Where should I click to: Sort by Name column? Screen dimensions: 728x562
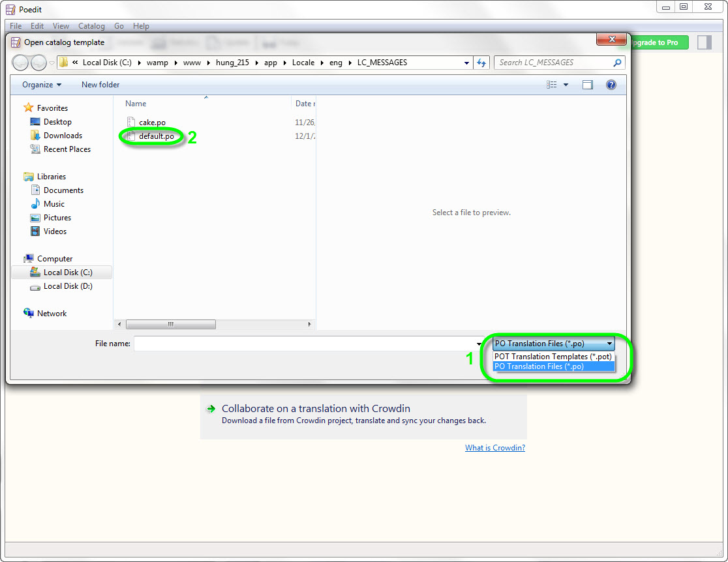(136, 104)
